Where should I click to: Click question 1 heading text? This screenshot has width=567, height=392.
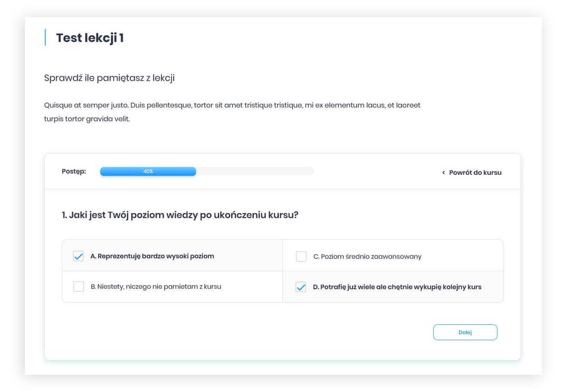[x=180, y=215]
